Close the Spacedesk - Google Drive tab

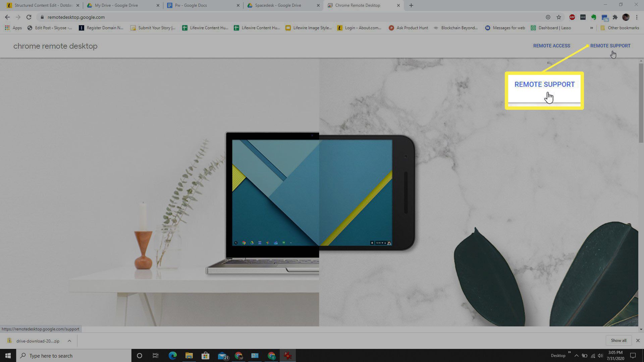[x=318, y=5]
